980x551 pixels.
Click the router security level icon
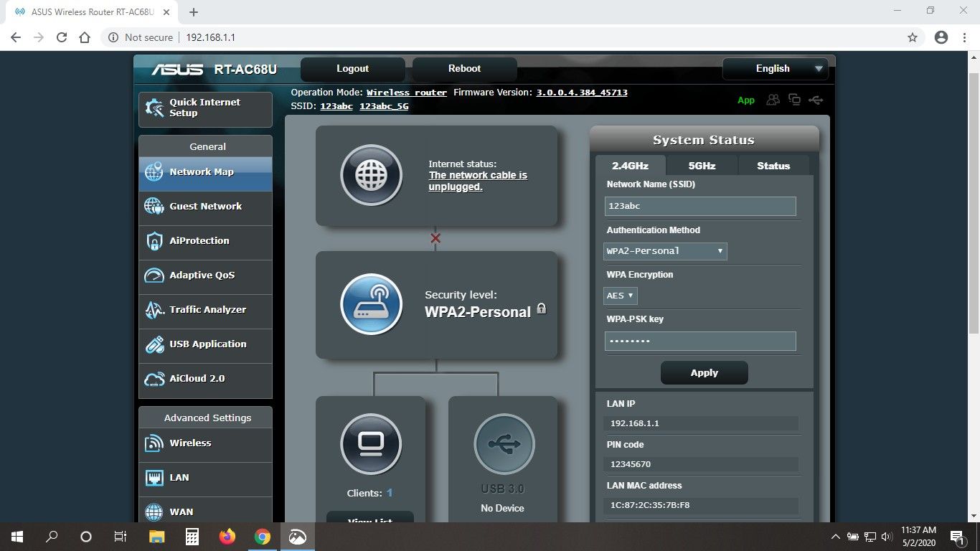[x=371, y=304]
